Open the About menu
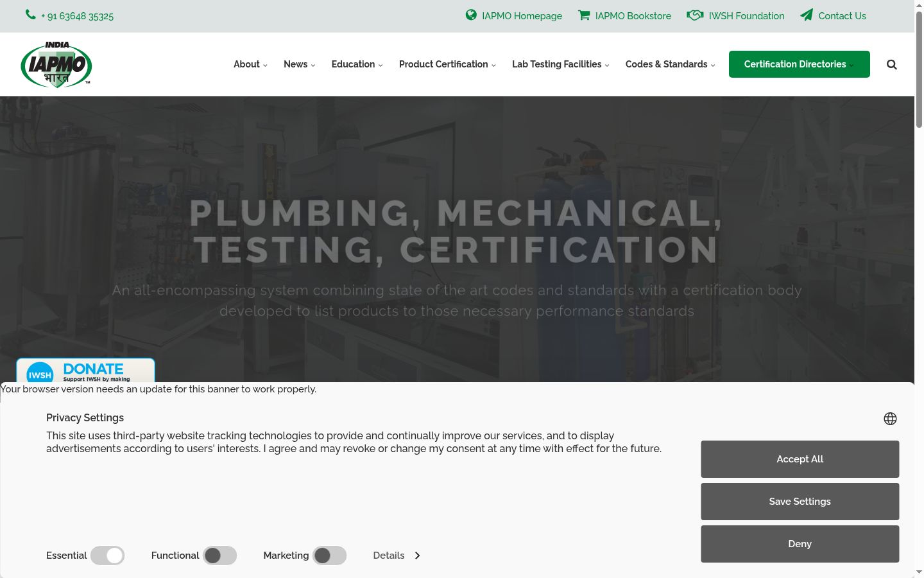 click(x=250, y=64)
